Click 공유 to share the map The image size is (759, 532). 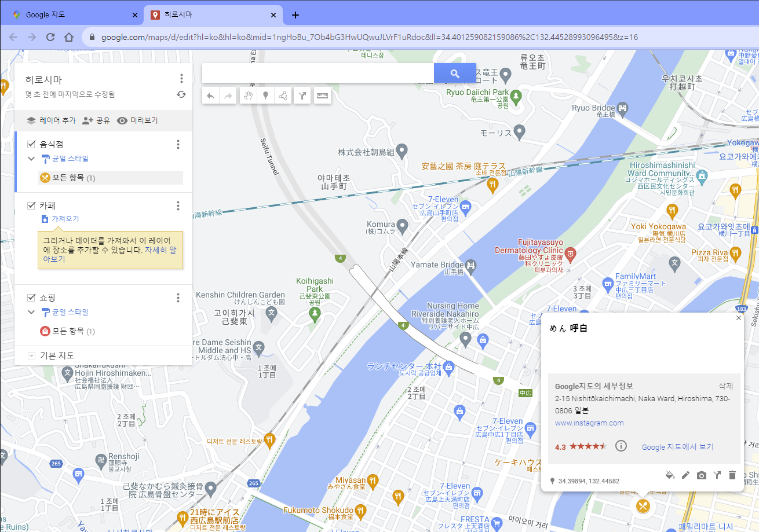96,120
